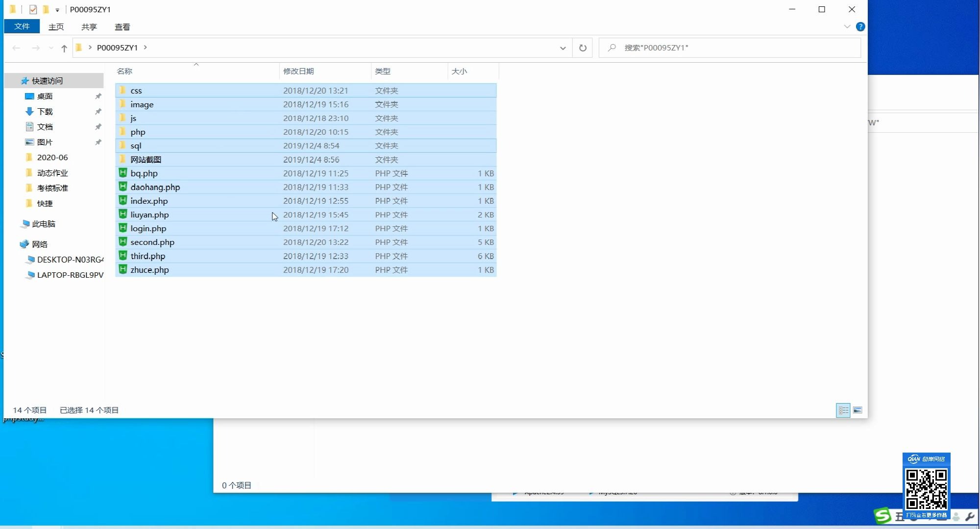Image resolution: width=980 pixels, height=529 pixels.
Task: Open the 2020-06 folder in sidebar
Action: [52, 158]
